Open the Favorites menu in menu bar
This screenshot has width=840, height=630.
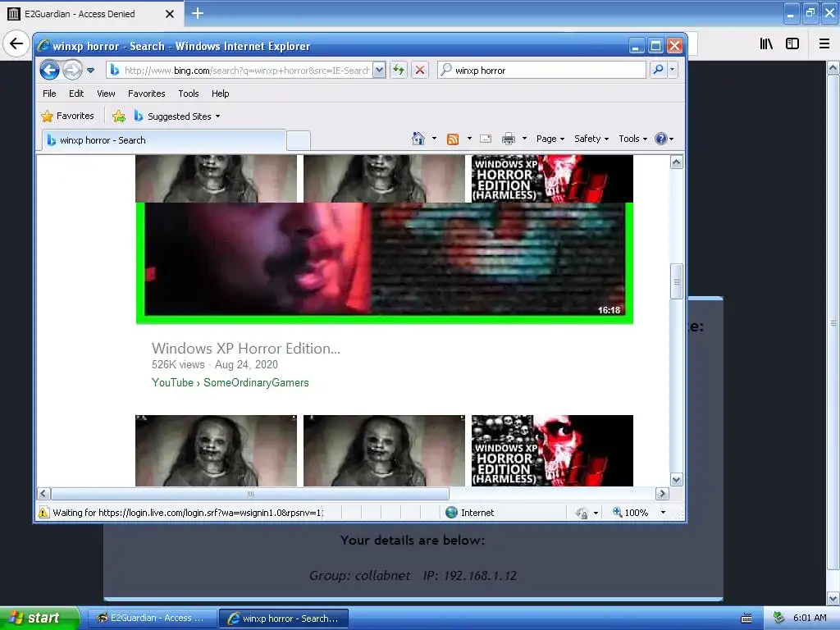146,94
